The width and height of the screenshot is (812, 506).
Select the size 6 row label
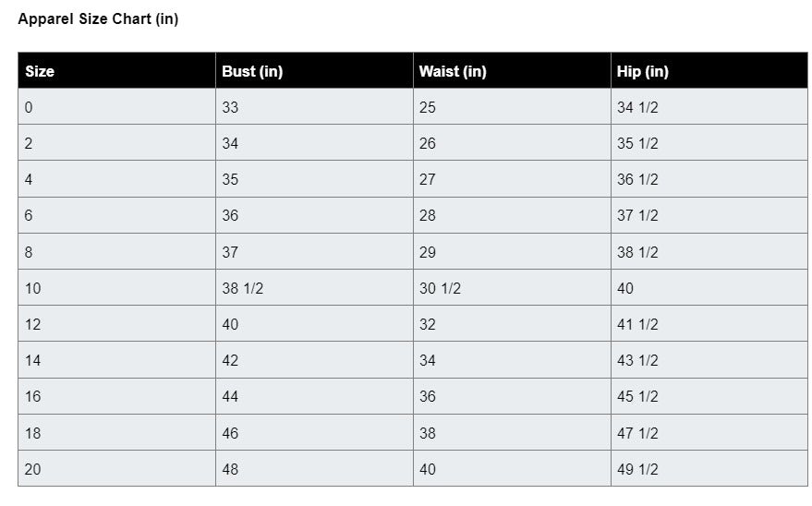[29, 215]
